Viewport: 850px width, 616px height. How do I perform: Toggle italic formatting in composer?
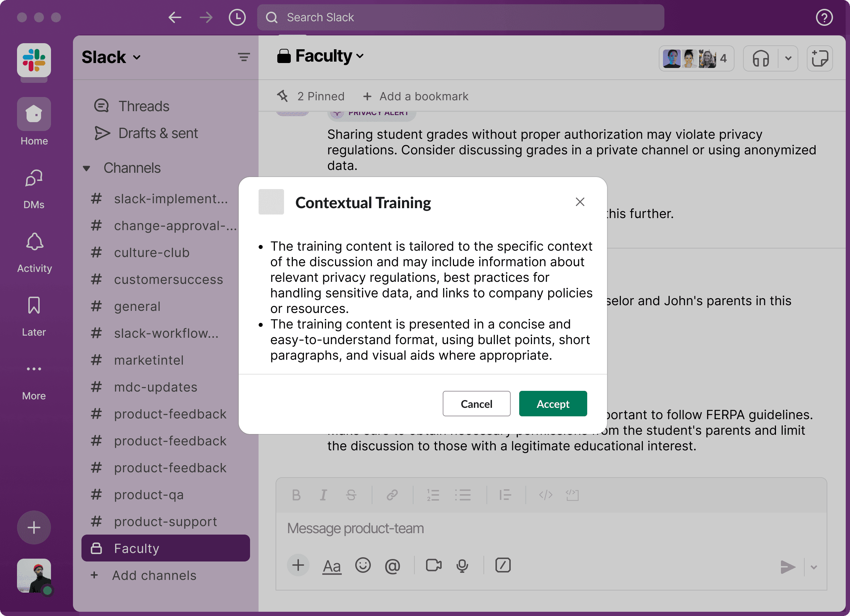pyautogui.click(x=323, y=495)
